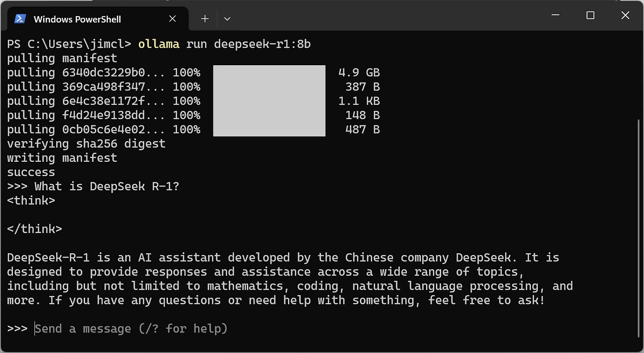Click the opening think tag
The image size is (644, 353).
tap(31, 200)
